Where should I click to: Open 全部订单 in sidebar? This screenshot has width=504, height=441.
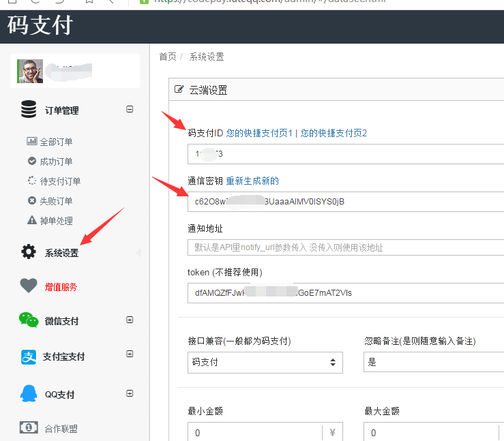pyautogui.click(x=56, y=142)
